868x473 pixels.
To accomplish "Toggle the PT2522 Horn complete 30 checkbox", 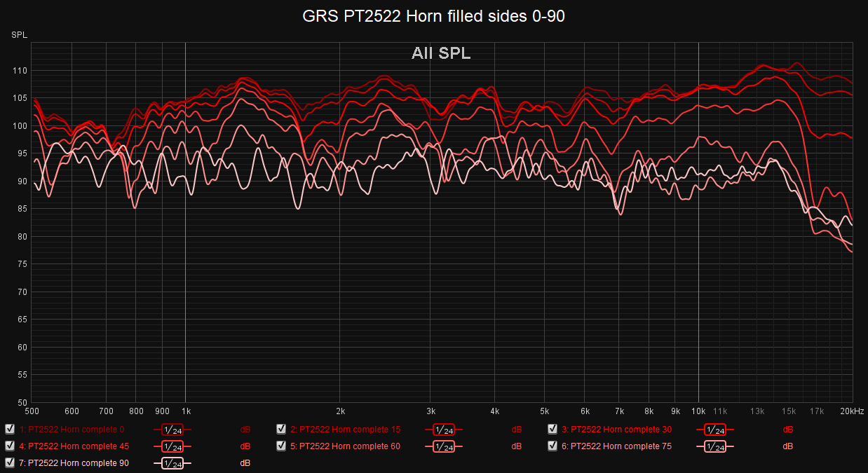I will (552, 429).
